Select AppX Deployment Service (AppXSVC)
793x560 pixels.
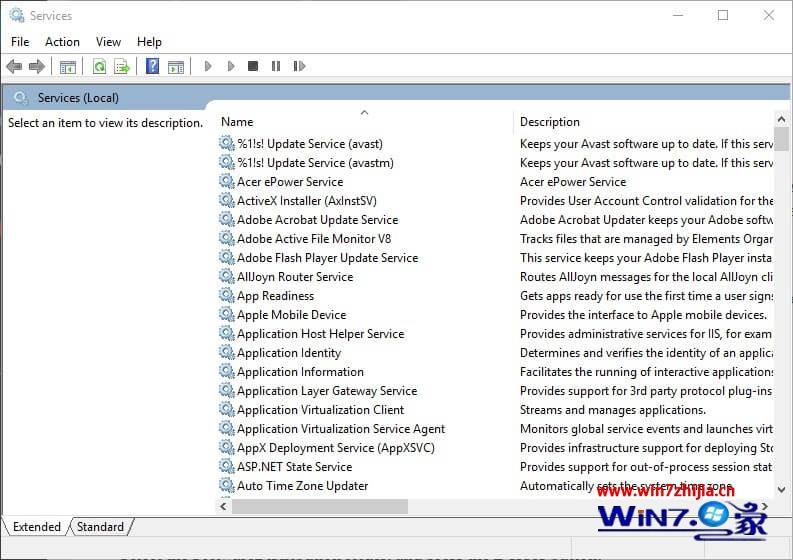pos(336,448)
